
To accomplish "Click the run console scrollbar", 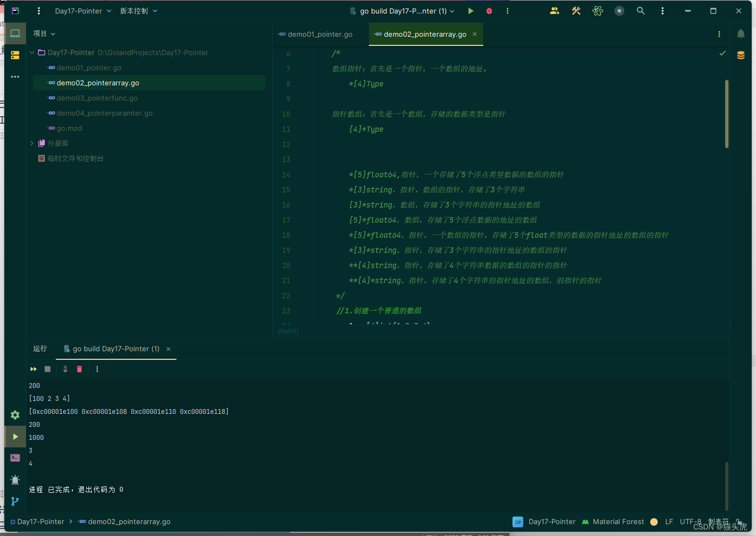I will coord(727,485).
